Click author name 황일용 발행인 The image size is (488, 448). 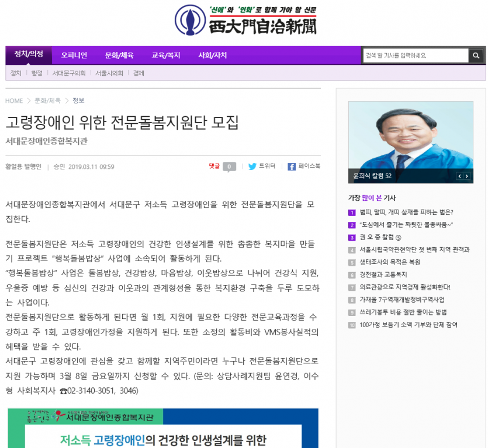tap(23, 166)
